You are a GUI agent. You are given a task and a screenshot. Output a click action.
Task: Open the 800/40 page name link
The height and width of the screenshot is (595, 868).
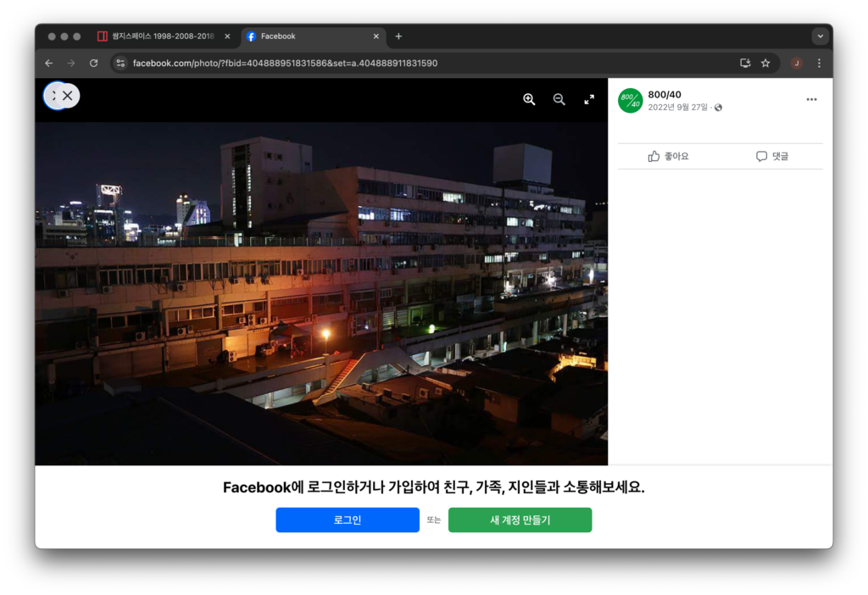pyautogui.click(x=664, y=94)
